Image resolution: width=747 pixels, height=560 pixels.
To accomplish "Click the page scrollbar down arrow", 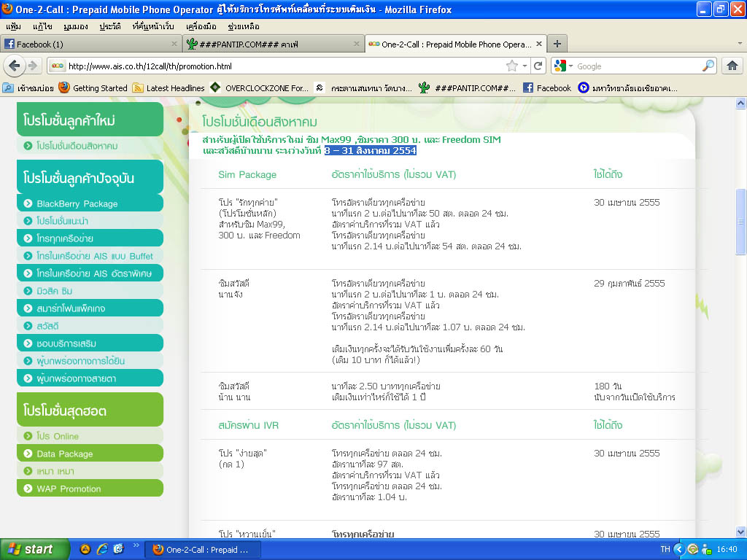I will point(740,532).
